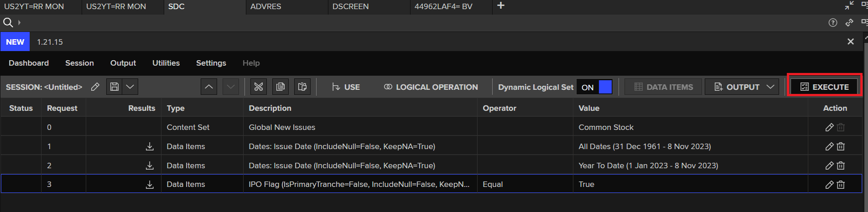868x212 pixels.
Task: Click the Results column header
Action: point(141,108)
